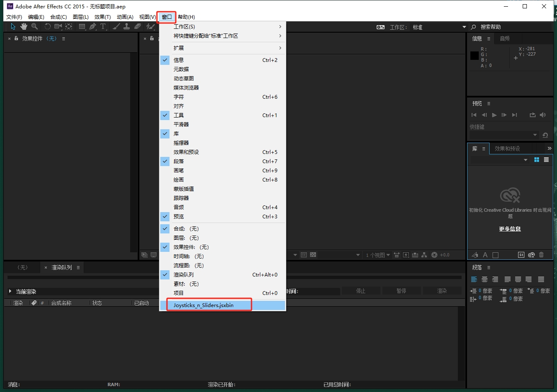The width and height of the screenshot is (557, 392).
Task: Open the 1个视图 view layout dropdown
Action: (378, 255)
